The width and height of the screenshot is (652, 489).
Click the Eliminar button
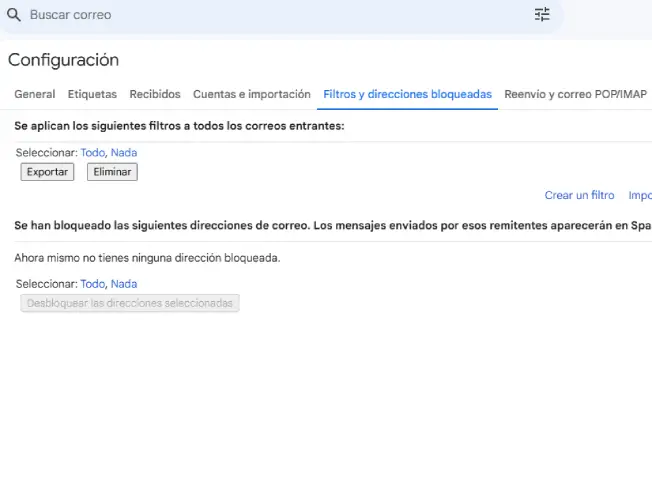(112, 172)
